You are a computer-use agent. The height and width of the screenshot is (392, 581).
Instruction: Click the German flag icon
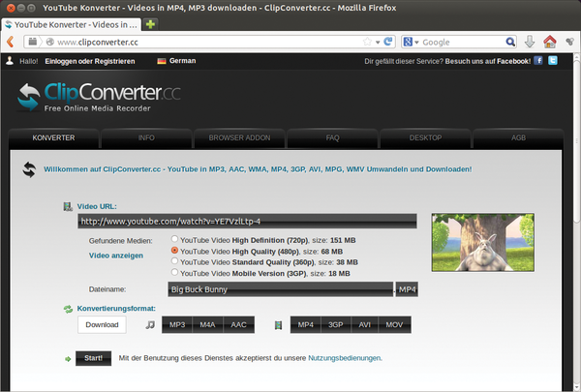click(x=162, y=61)
